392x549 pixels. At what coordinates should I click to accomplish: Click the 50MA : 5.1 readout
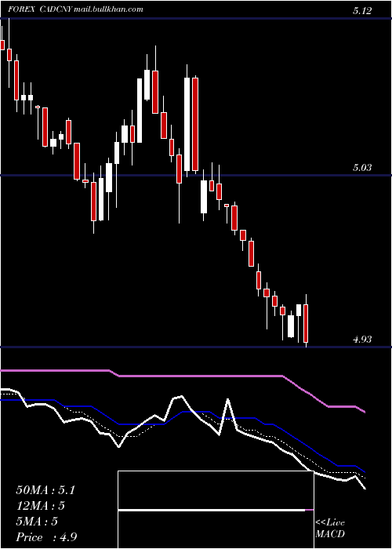click(45, 490)
